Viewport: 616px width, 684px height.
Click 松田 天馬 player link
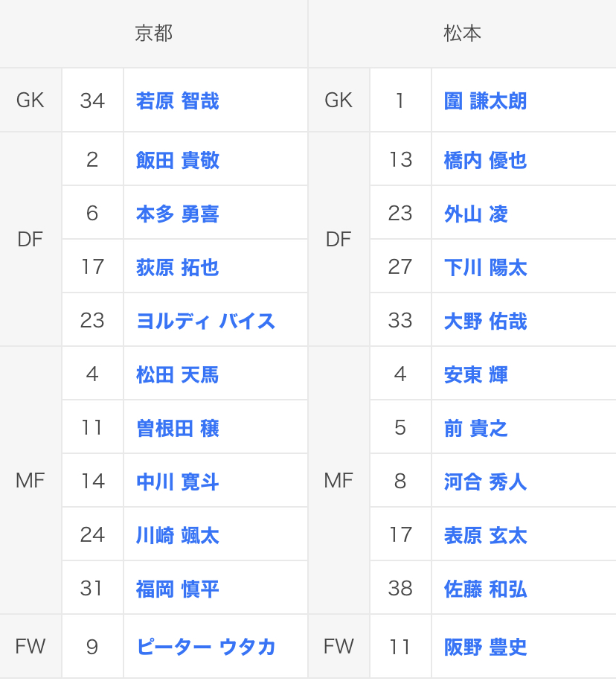click(x=177, y=374)
